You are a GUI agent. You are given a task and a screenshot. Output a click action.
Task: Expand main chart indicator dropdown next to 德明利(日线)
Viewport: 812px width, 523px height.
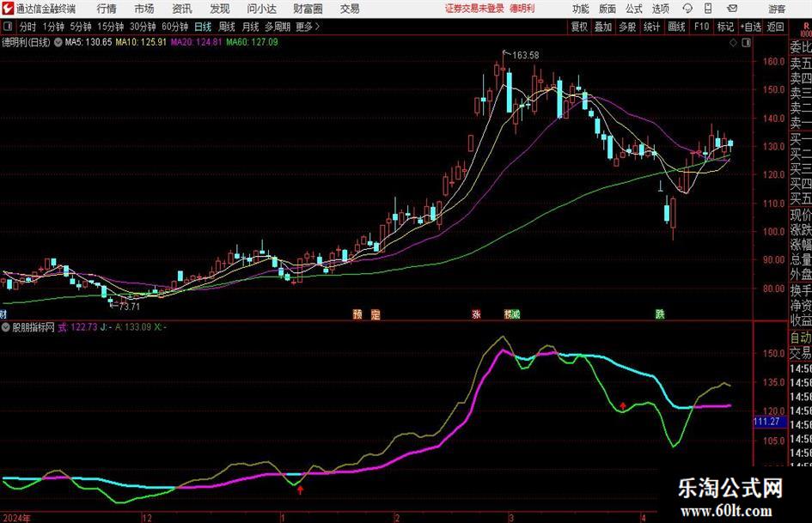(58, 42)
